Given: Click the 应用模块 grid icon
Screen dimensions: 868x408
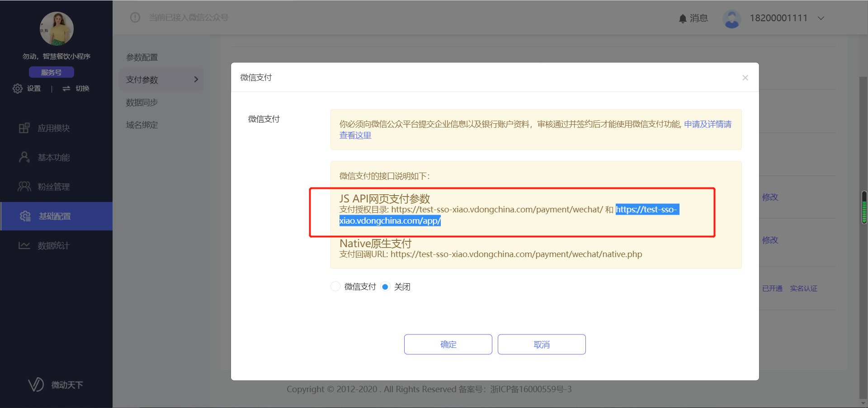Looking at the screenshot, I should 24,128.
